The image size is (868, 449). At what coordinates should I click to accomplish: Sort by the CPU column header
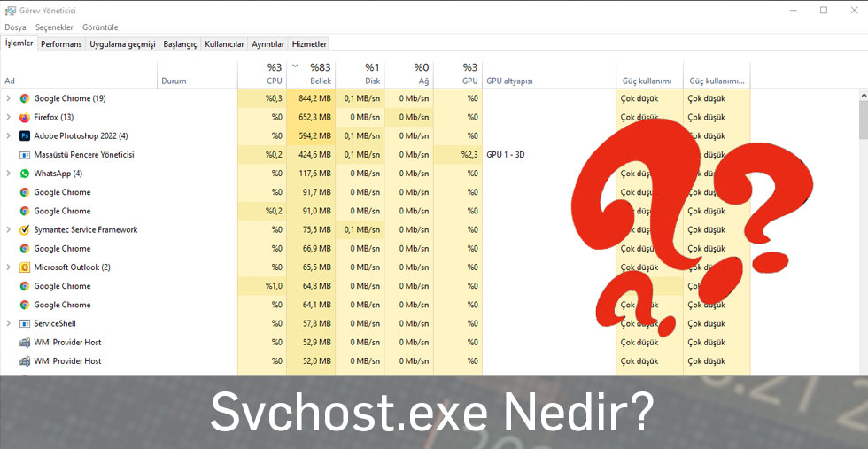tap(262, 74)
